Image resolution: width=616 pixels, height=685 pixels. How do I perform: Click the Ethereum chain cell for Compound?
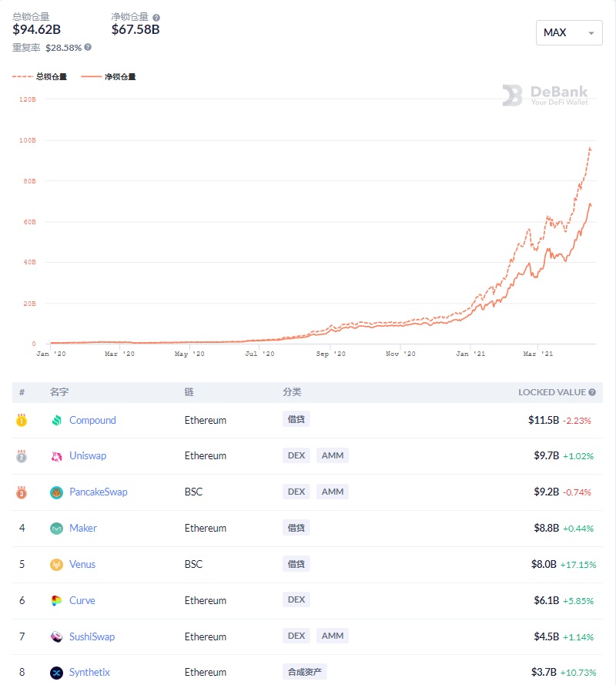click(205, 420)
